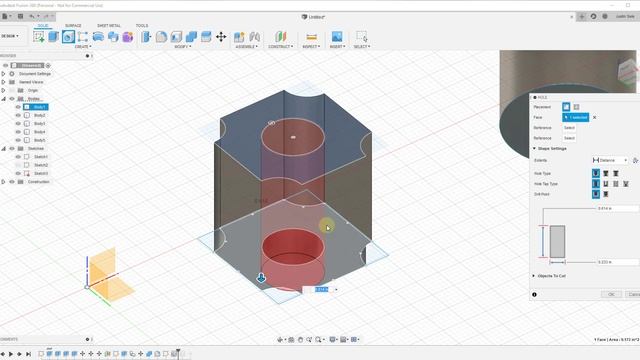This screenshot has height=360, width=640.
Task: Click the Display Settings icon in navigation bar
Action: coord(333,340)
